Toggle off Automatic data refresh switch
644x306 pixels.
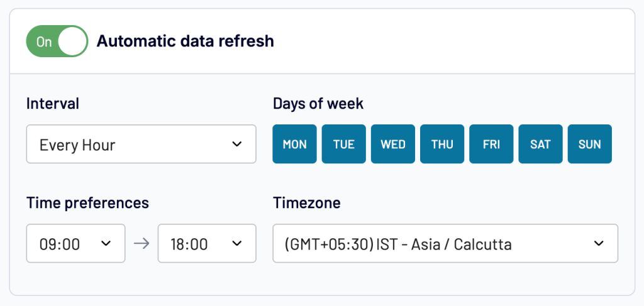click(57, 41)
